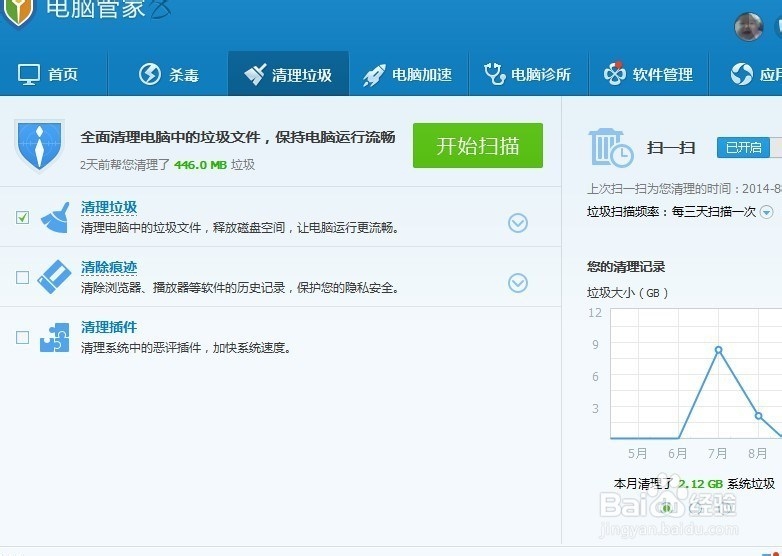Click the 6月 axis label
Viewport: 782px width, 556px height.
(677, 454)
